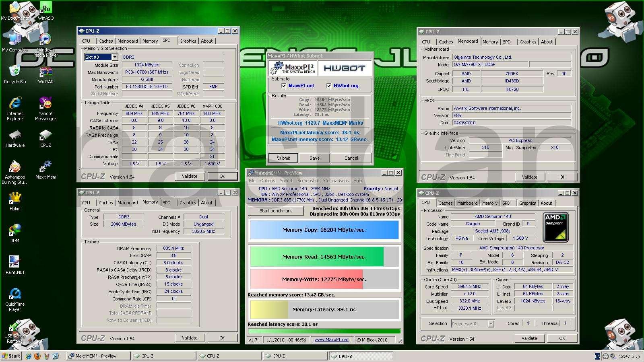This screenshot has width=644, height=362.
Task: Launch Windows Media Player shortcut
Action: [x=45, y=45]
